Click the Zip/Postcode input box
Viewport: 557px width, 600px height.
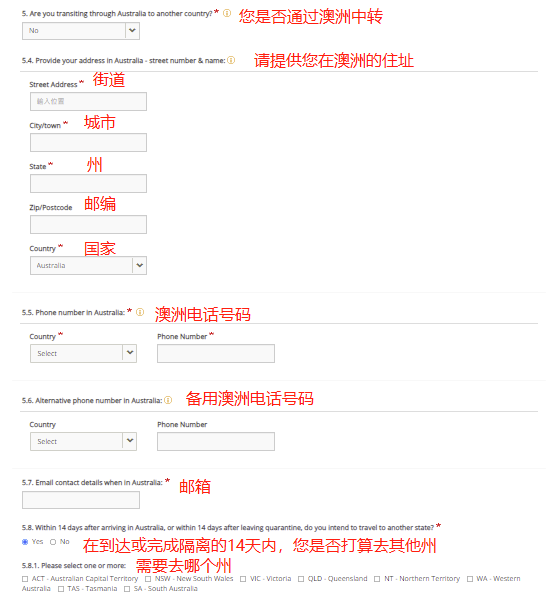pyautogui.click(x=88, y=224)
